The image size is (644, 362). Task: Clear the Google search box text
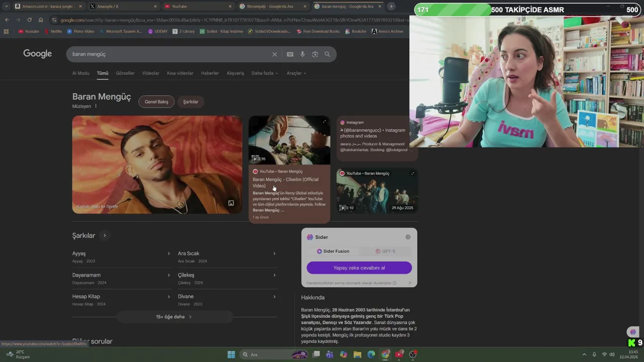pyautogui.click(x=274, y=54)
